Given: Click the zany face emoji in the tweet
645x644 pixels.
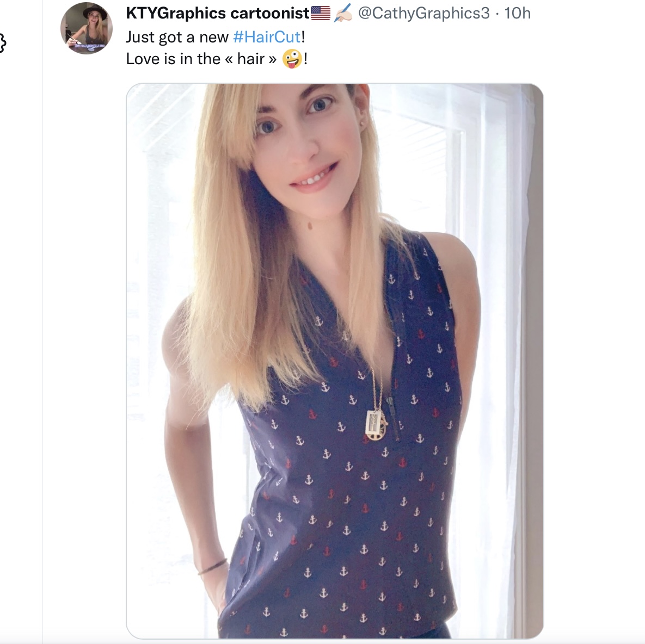Looking at the screenshot, I should (x=292, y=59).
